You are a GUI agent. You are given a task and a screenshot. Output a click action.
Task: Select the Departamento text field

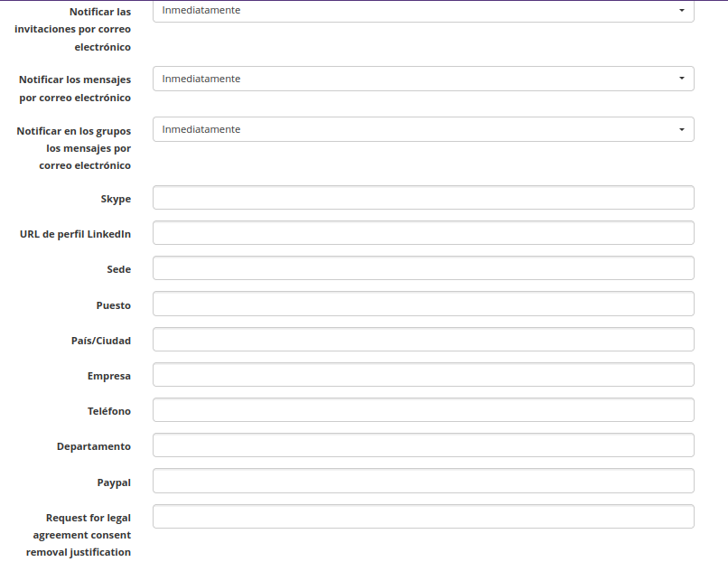point(423,445)
